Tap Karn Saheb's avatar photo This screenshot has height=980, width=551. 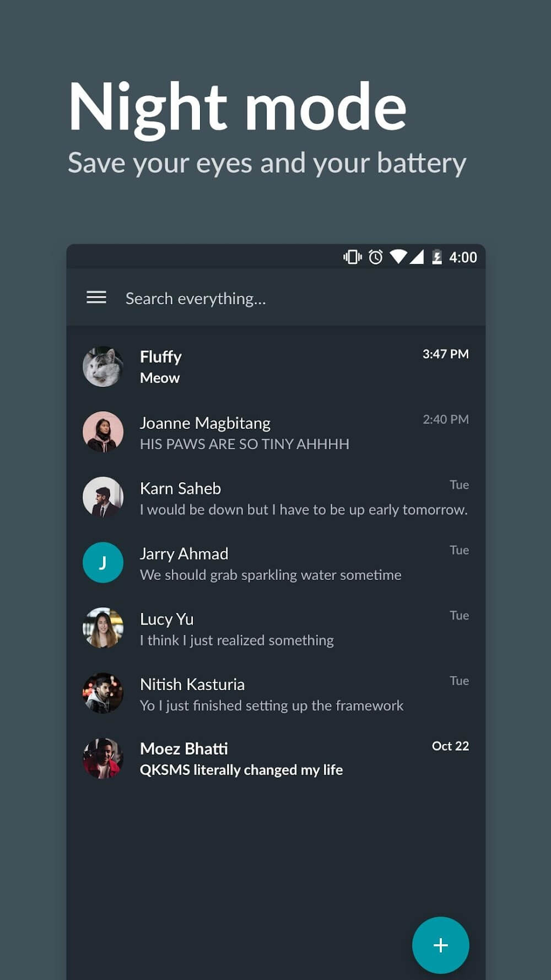click(103, 497)
